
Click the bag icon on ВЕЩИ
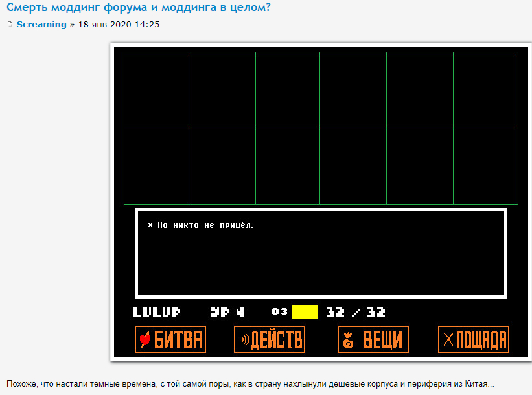click(x=348, y=341)
